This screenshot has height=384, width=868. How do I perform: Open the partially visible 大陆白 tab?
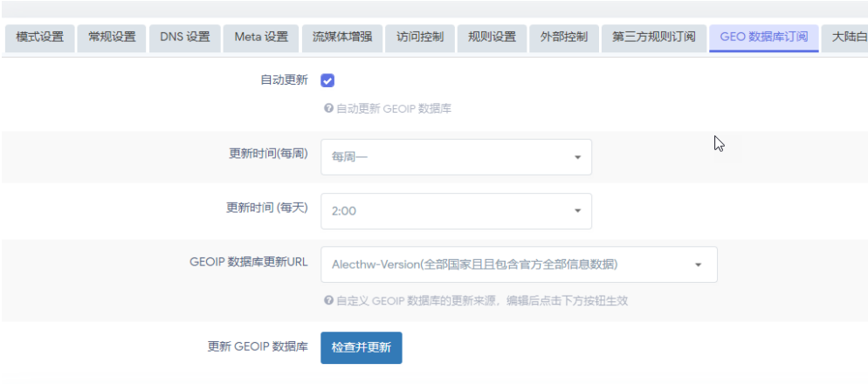click(x=848, y=38)
